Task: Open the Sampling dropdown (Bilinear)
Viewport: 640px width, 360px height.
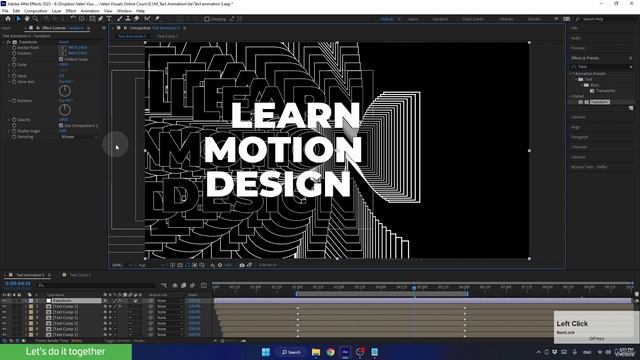Action: click(79, 137)
